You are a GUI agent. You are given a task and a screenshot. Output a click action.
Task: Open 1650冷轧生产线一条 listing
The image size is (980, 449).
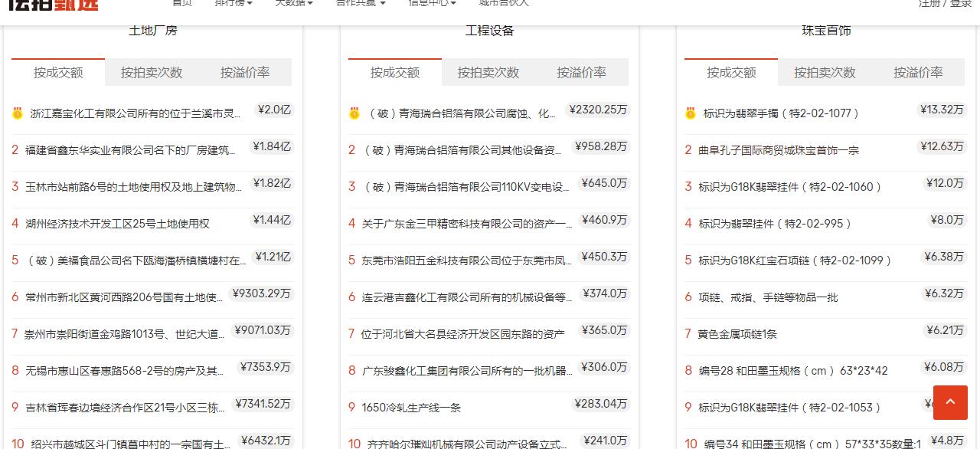[x=412, y=408]
